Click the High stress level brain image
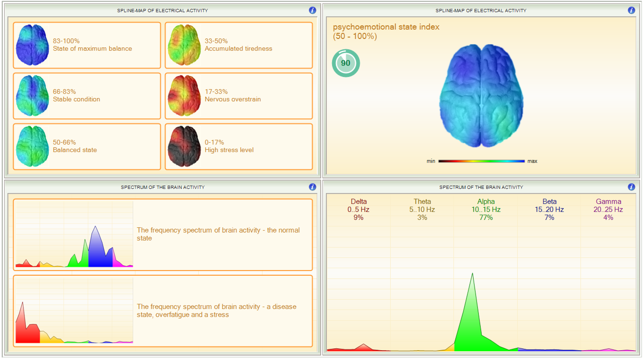Image resolution: width=644 pixels, height=359 pixels. coord(183,146)
